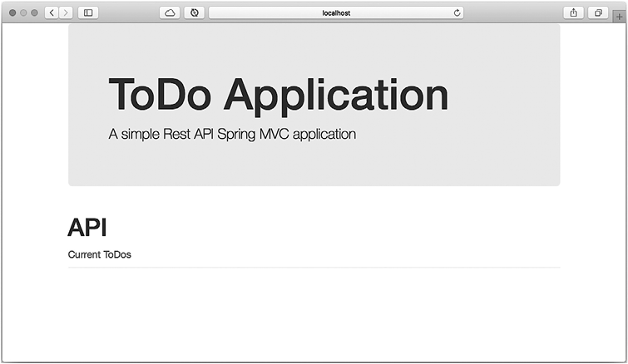Go forward to the next page

65,12
